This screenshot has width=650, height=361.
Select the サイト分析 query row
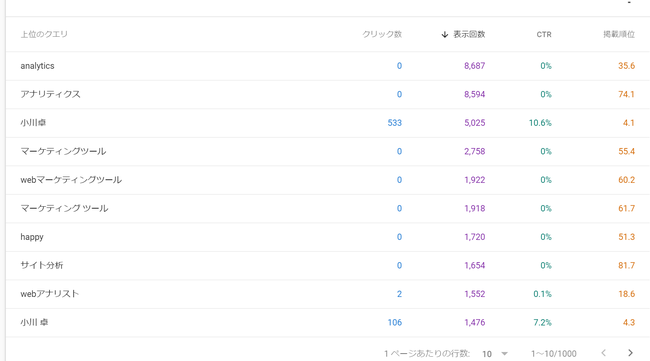pyautogui.click(x=327, y=266)
